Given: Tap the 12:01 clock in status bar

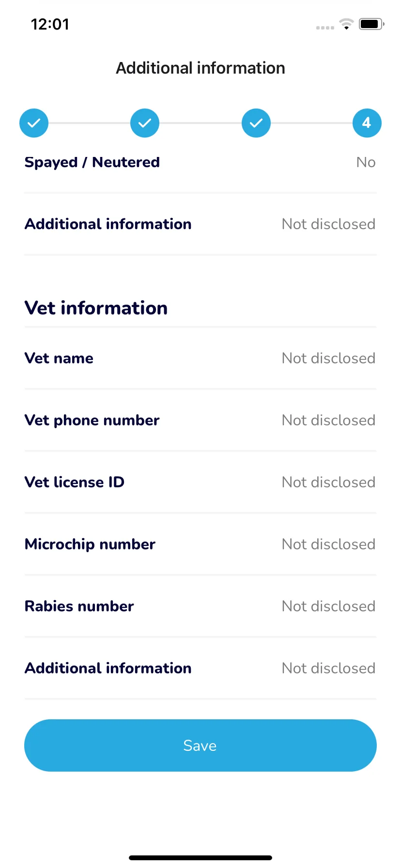Looking at the screenshot, I should point(50,24).
